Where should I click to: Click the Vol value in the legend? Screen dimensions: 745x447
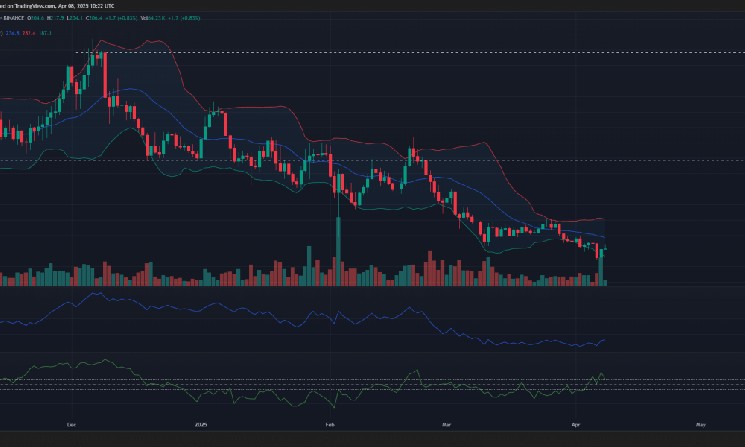click(156, 18)
